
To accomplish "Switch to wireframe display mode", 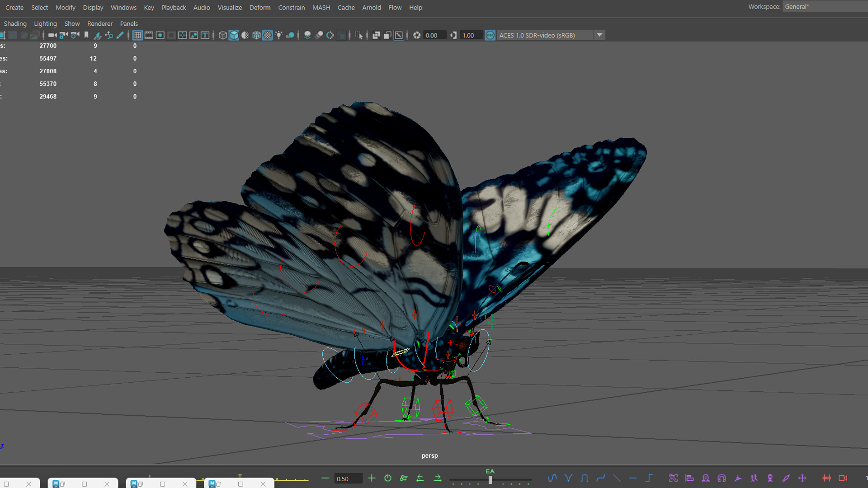I will click(222, 35).
